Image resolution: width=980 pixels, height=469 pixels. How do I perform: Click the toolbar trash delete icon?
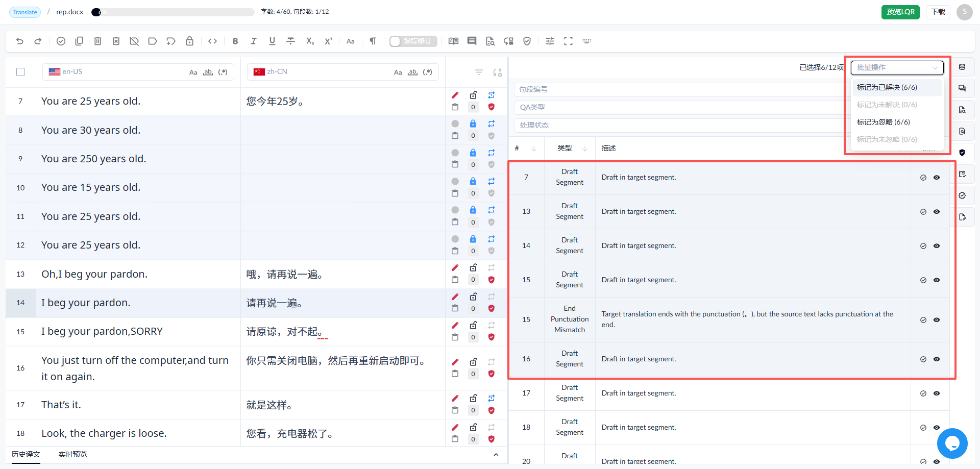point(97,41)
